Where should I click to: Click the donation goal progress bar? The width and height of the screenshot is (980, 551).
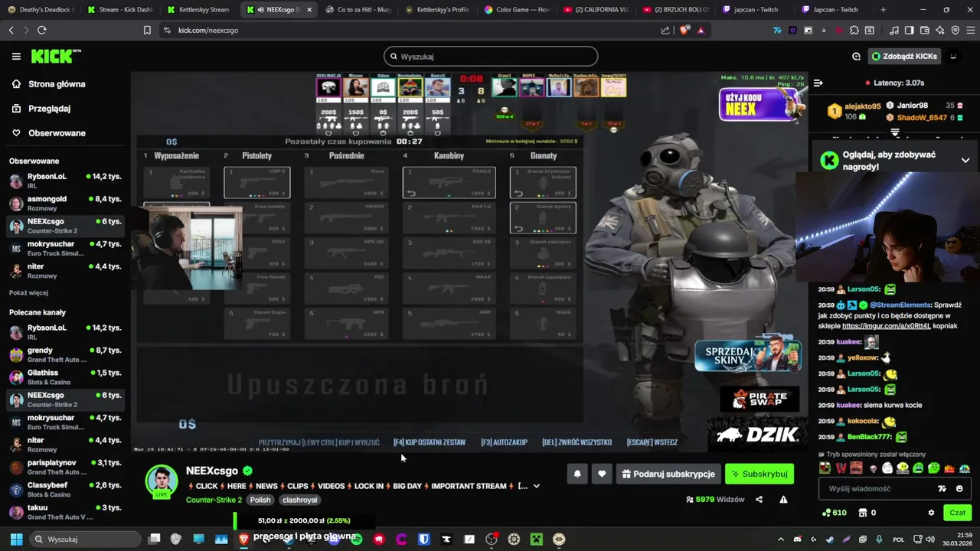click(303, 520)
